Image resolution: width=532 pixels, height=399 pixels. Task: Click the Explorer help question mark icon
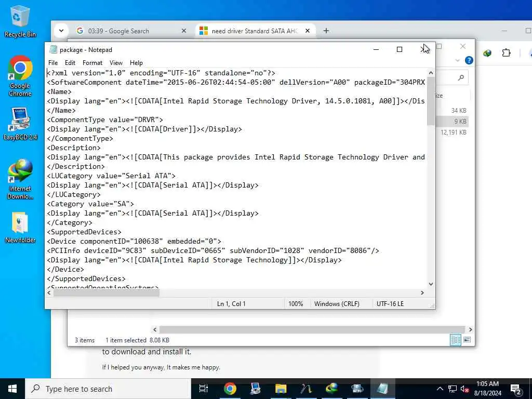[x=469, y=60]
